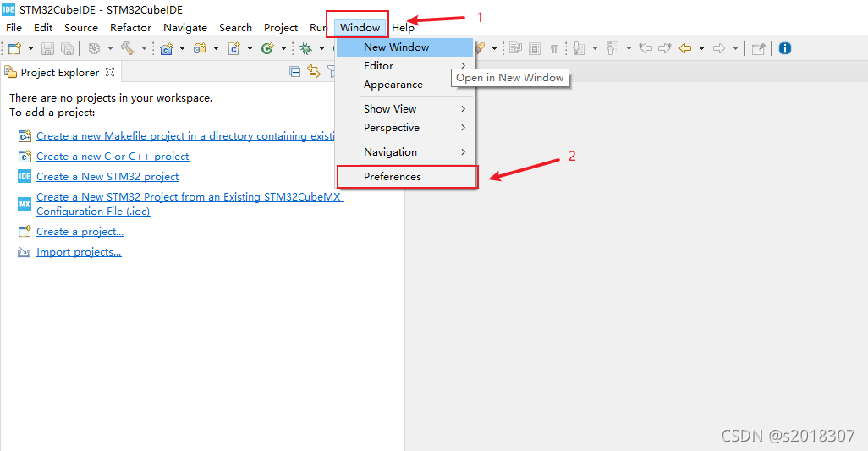The height and width of the screenshot is (451, 868).
Task: Open the Search menu
Action: pos(235,28)
